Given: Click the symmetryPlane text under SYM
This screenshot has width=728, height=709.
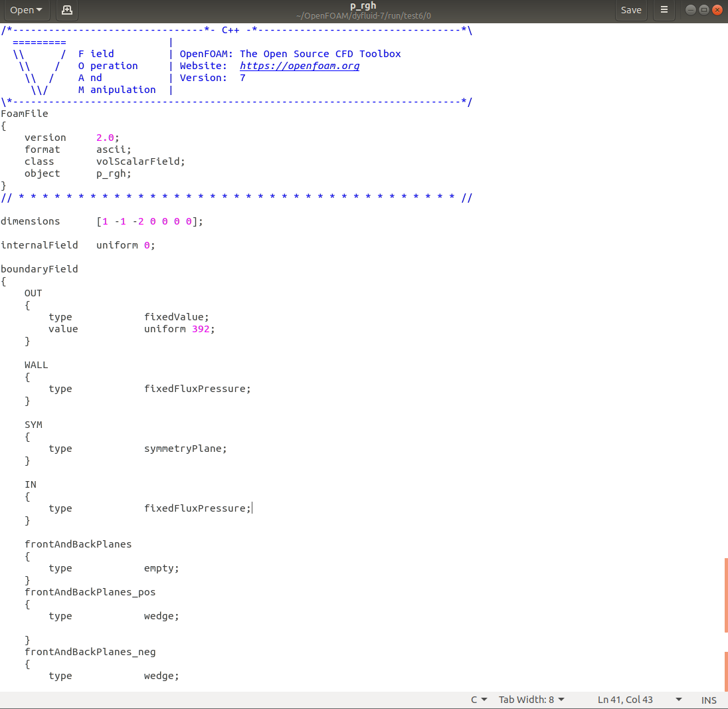Looking at the screenshot, I should [x=185, y=449].
